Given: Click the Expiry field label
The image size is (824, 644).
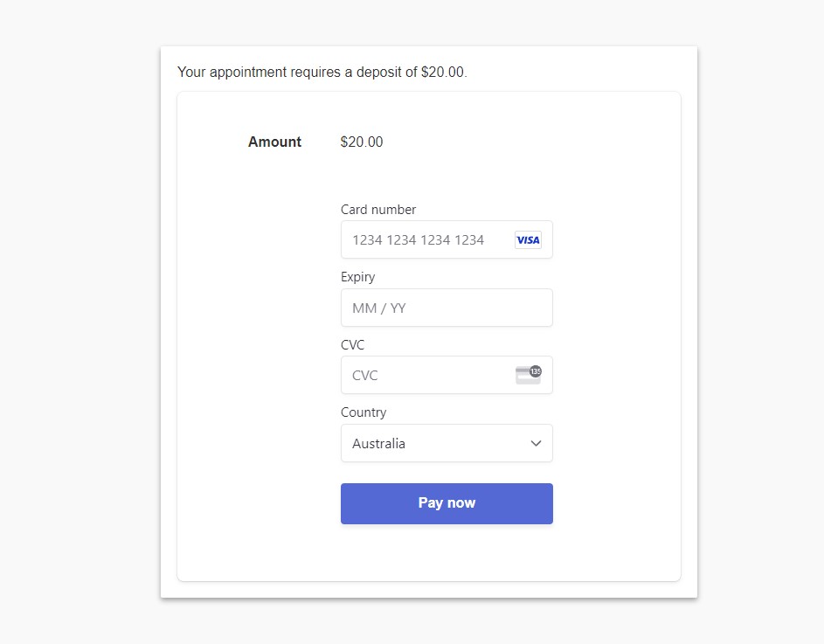Looking at the screenshot, I should point(358,277).
